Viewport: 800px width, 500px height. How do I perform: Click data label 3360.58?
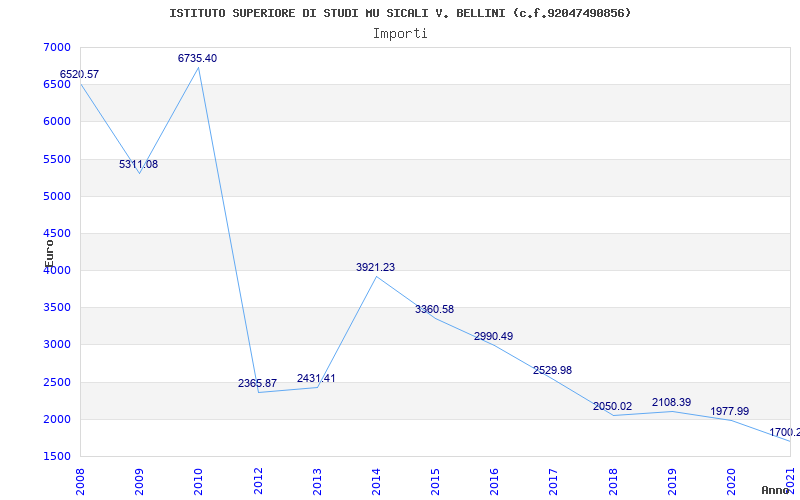pos(434,309)
